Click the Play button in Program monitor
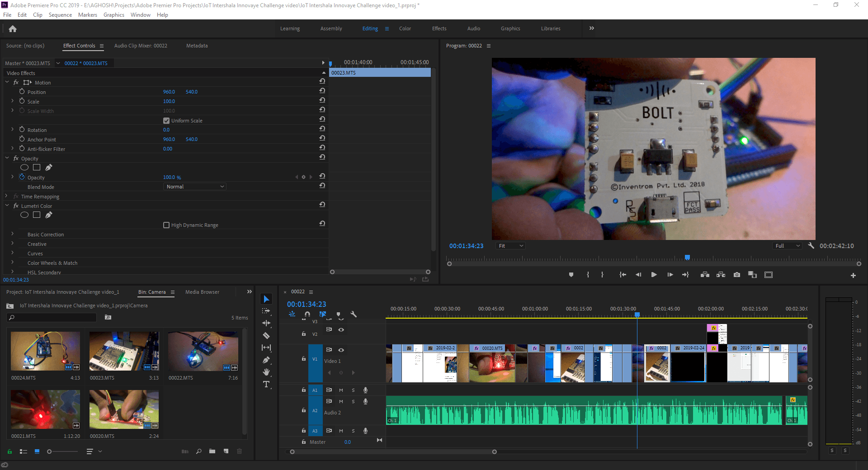Image resolution: width=868 pixels, height=470 pixels. 654,274
